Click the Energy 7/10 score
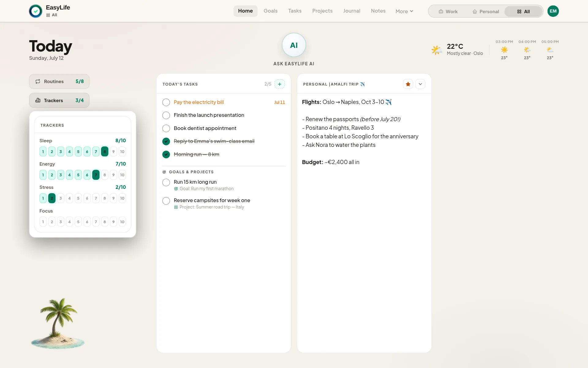588x368 pixels. pos(121,164)
